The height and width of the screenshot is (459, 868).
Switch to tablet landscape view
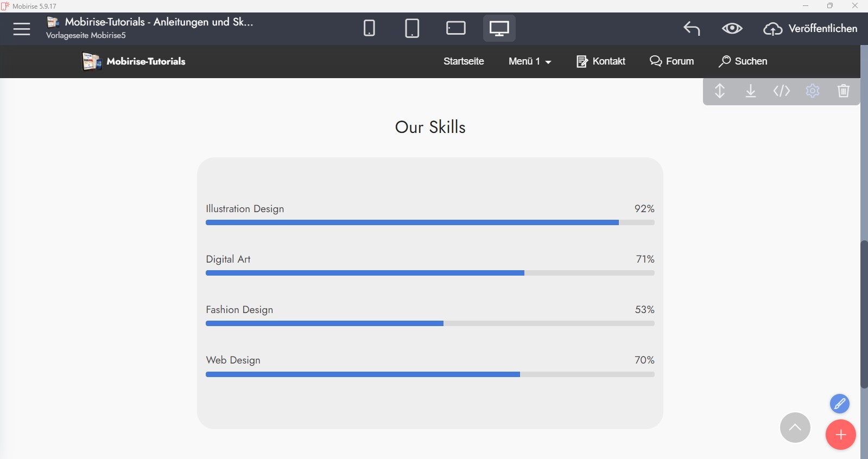pos(455,28)
